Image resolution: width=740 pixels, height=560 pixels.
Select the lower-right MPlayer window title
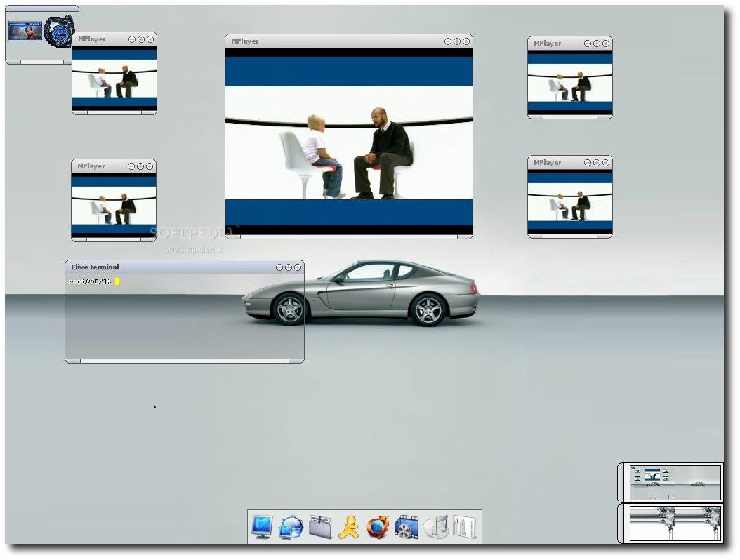point(547,162)
